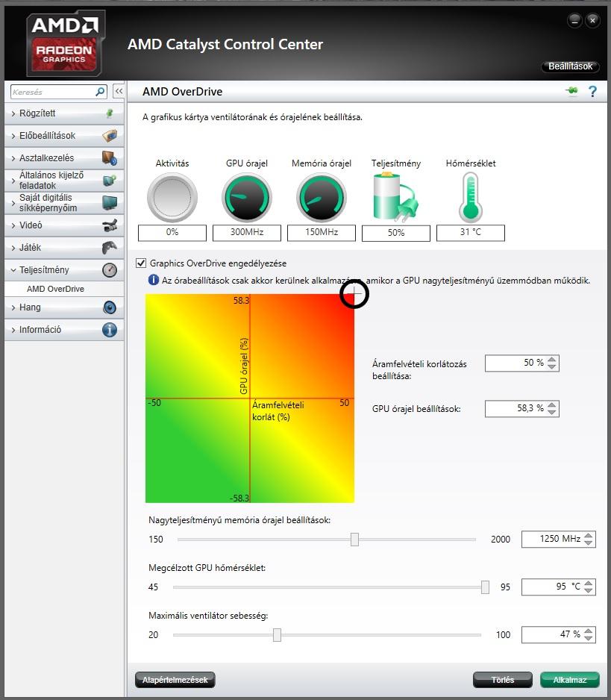Image resolution: width=611 pixels, height=700 pixels.
Task: Expand the Asztalkezelés section
Action: 13,158
